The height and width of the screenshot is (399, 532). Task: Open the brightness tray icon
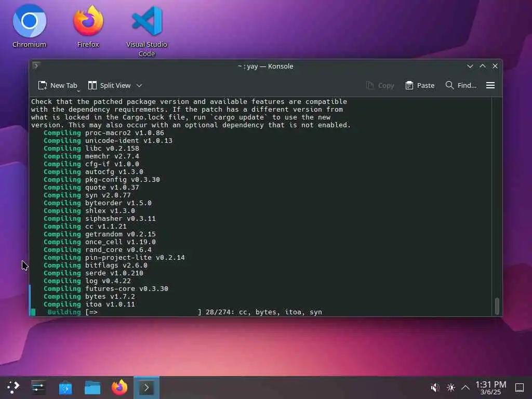(x=450, y=388)
